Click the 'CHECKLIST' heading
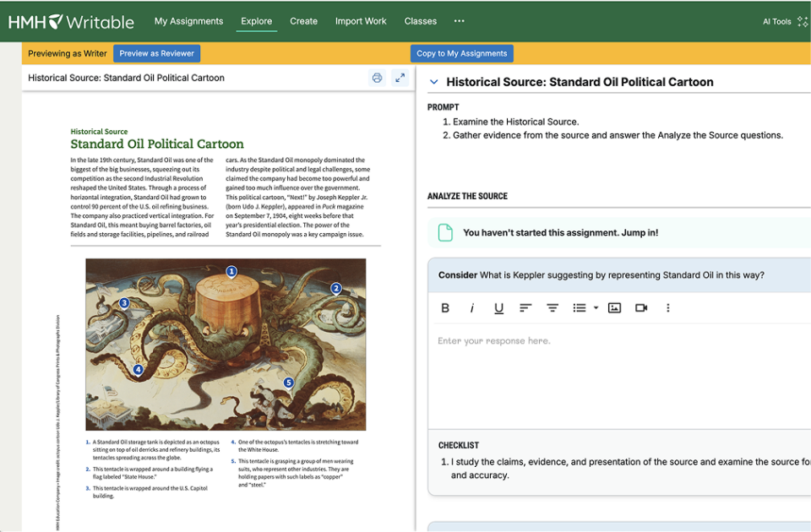The image size is (811, 532). pos(458,445)
